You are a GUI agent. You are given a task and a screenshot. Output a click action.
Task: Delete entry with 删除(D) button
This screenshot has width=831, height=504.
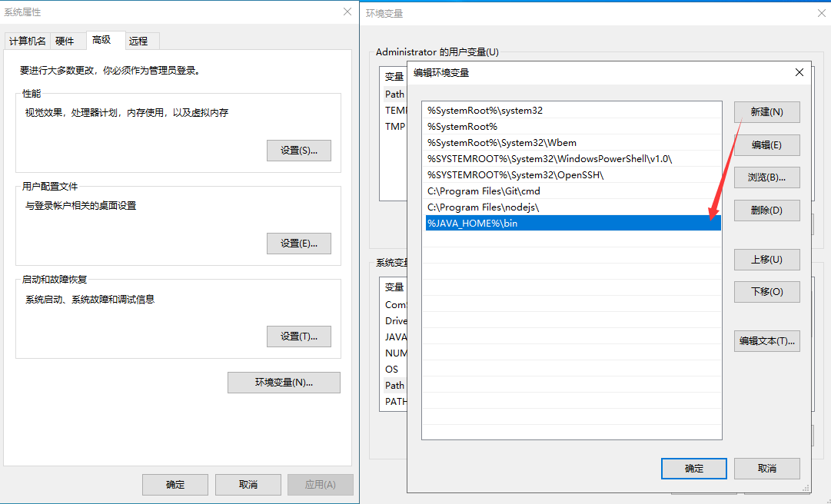(766, 211)
